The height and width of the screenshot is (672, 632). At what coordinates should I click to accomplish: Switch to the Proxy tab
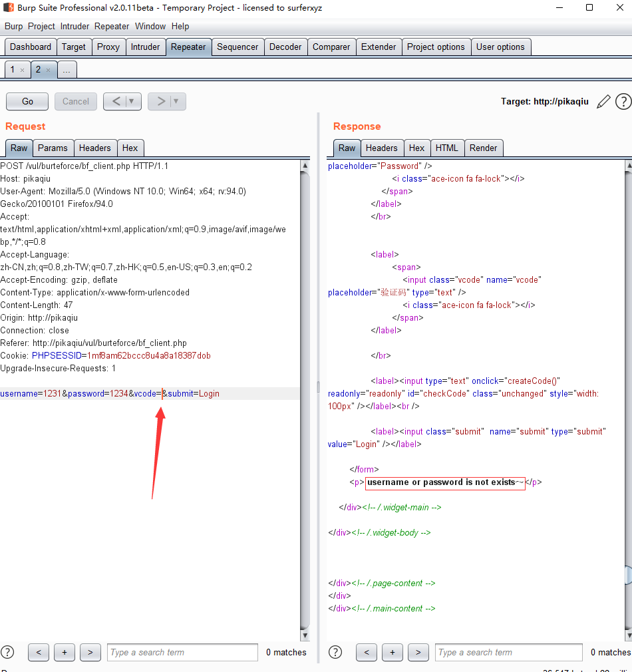pyautogui.click(x=108, y=47)
